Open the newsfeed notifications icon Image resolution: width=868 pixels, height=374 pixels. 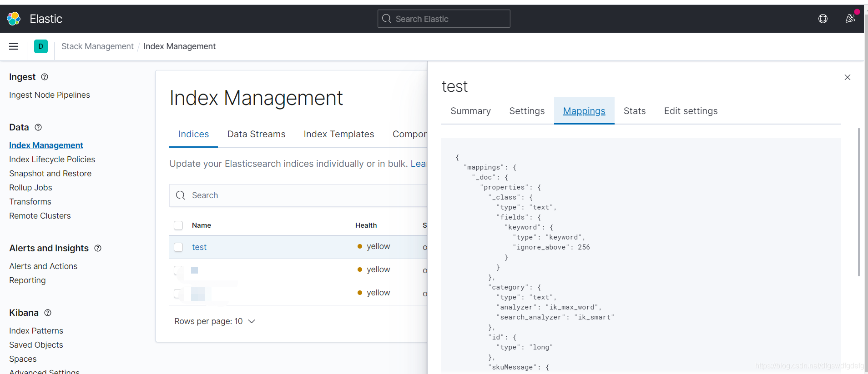coord(850,19)
